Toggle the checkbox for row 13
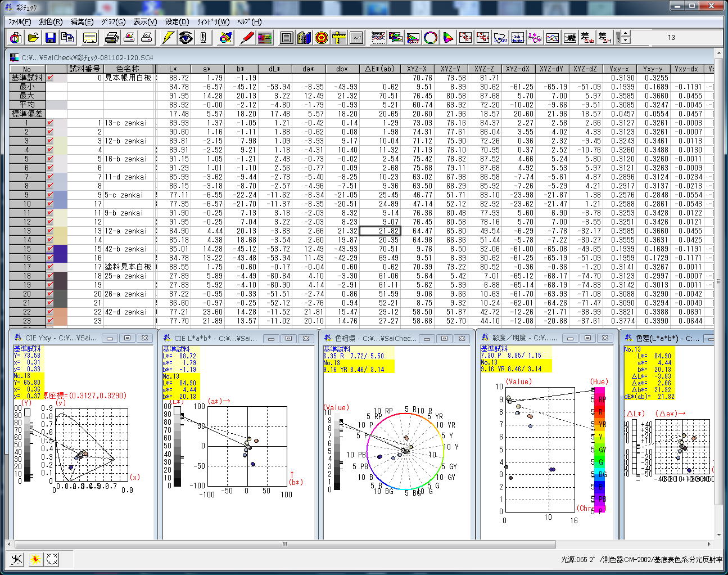The width and height of the screenshot is (728, 575). [51, 231]
